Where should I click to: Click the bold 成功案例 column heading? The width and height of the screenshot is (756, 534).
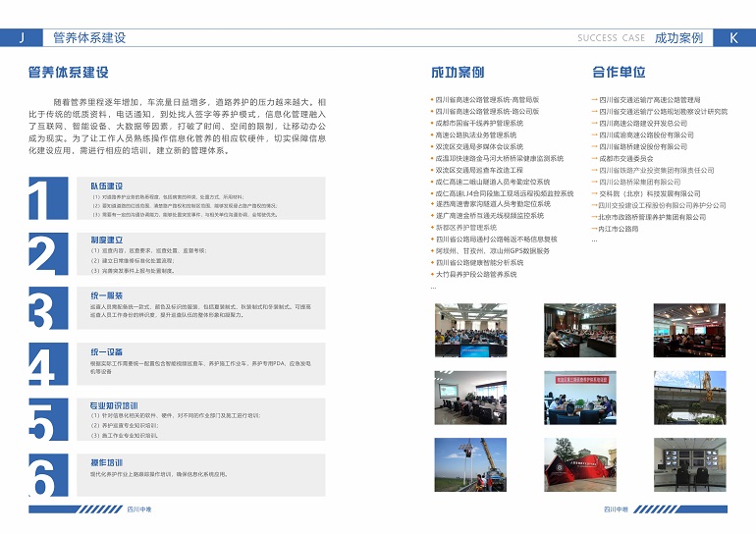click(x=458, y=73)
